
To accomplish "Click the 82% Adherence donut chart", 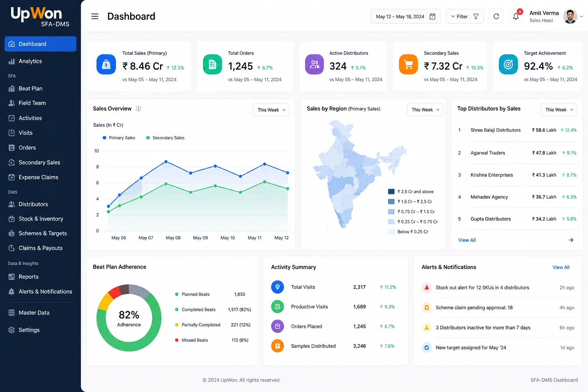I will click(x=129, y=318).
